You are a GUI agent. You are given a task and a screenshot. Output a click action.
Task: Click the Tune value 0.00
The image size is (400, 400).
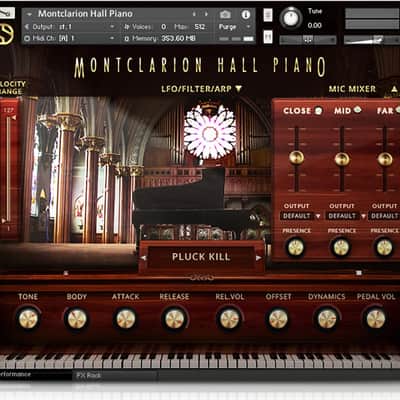click(315, 25)
